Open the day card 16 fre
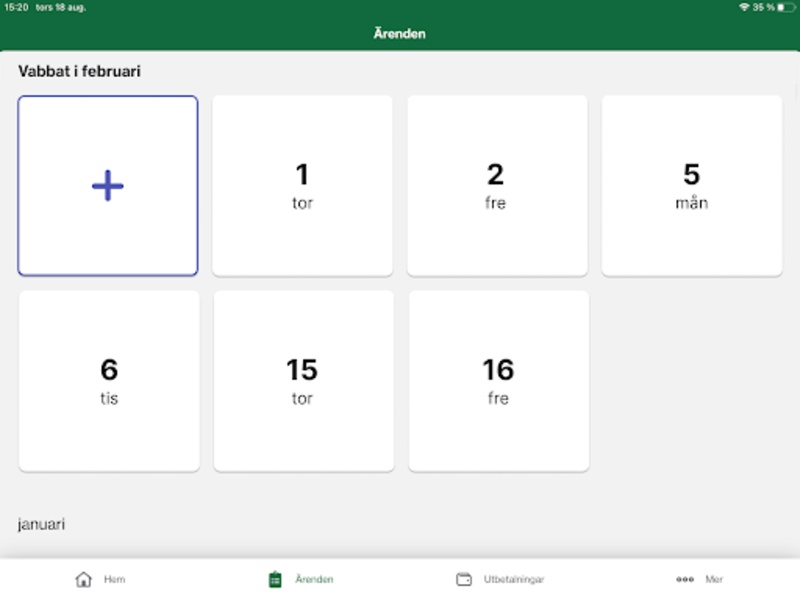The width and height of the screenshot is (800, 600). 499,381
